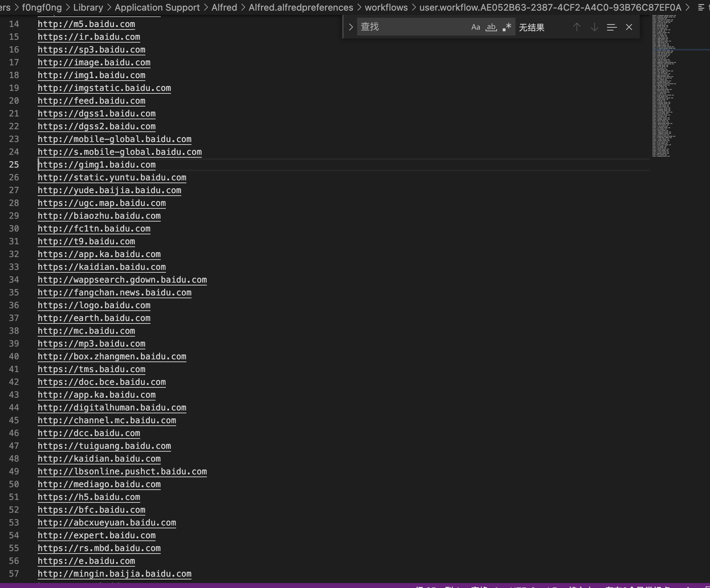710x588 pixels.
Task: Enable match case (Aa) in find widget
Action: (476, 27)
